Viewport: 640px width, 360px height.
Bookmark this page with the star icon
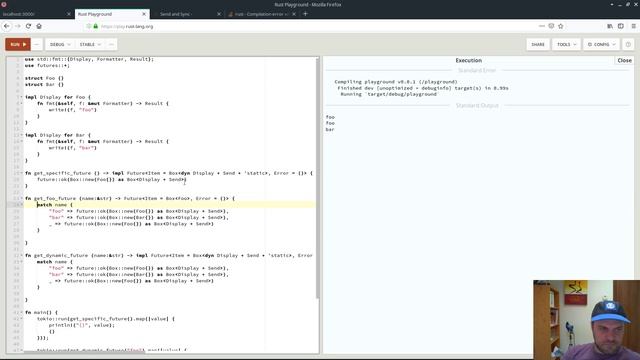click(561, 26)
